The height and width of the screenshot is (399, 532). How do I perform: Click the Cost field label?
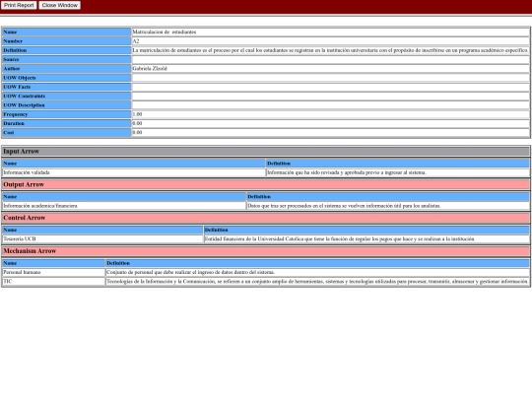tap(9, 133)
